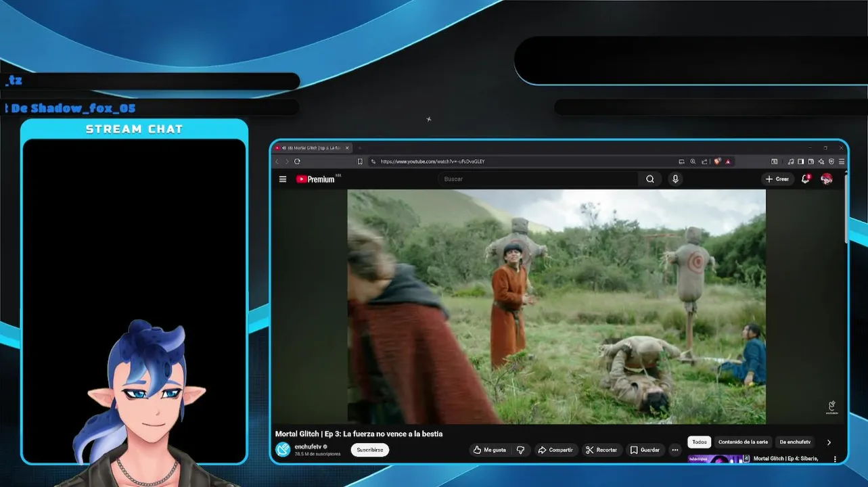Click the Mortal Glitch Ep 4: Siberia title
Screen dimensions: 868x487
786,459
